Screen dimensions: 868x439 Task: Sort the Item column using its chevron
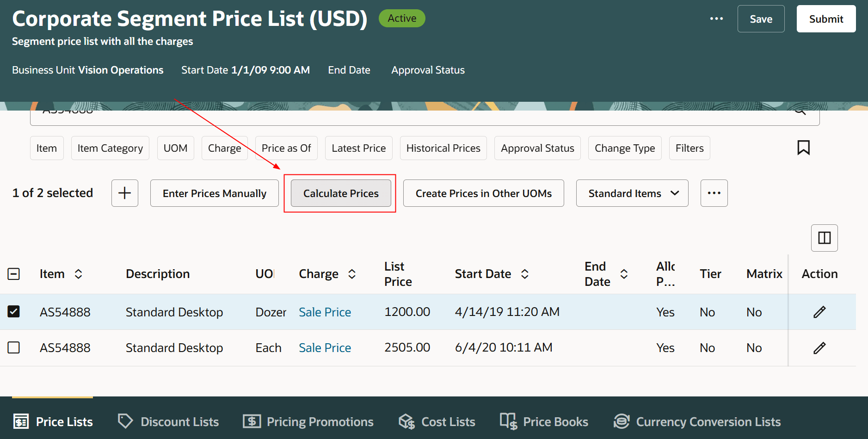(x=78, y=273)
